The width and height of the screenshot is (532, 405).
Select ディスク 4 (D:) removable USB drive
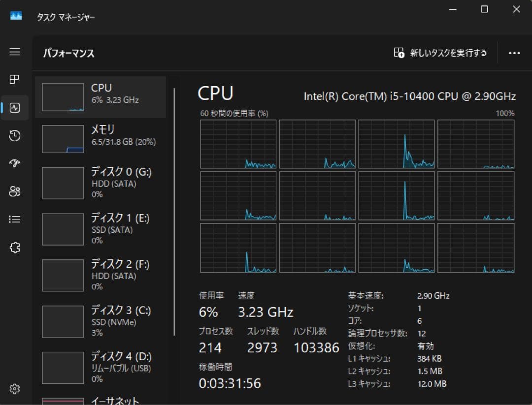(x=100, y=367)
